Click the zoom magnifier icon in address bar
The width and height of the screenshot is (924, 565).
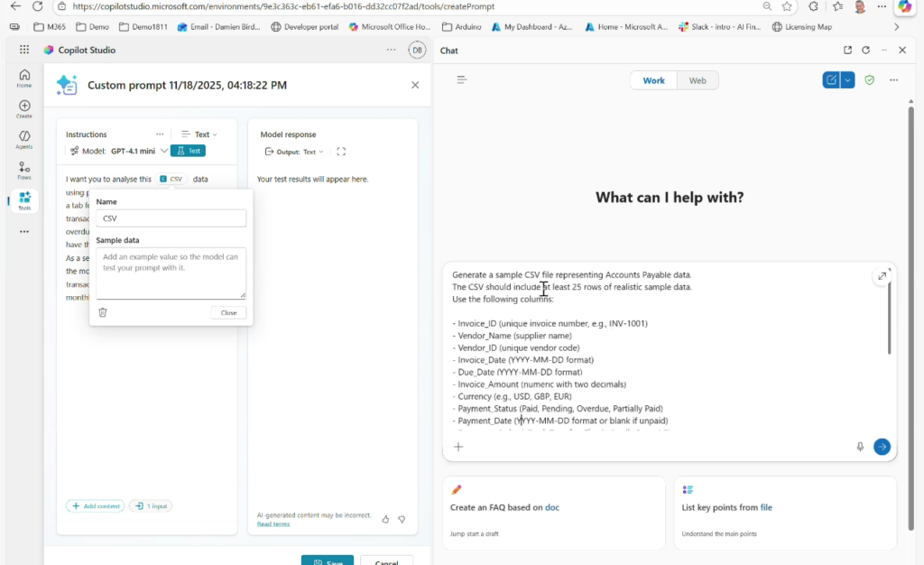coord(767,6)
